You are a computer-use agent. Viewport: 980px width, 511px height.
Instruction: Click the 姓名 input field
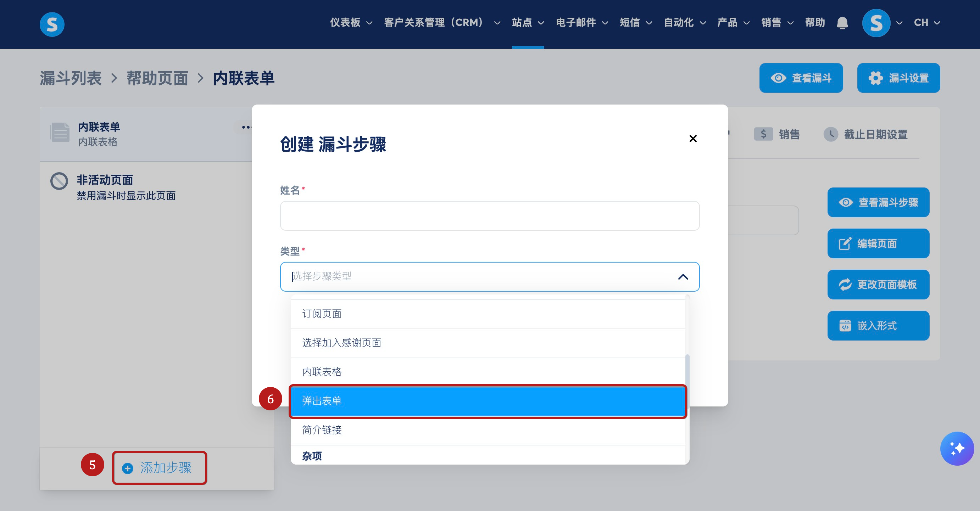point(490,215)
